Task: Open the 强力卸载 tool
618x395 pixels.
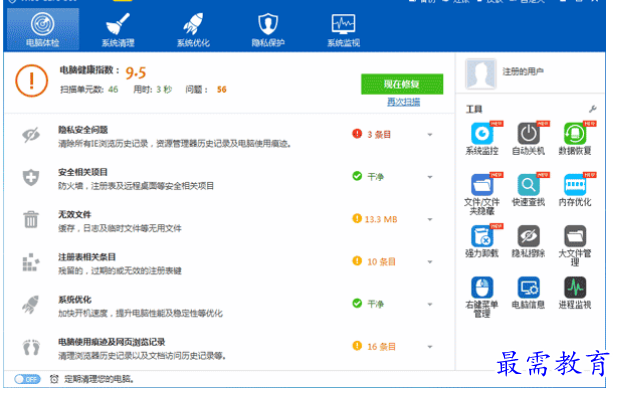Action: 482,241
